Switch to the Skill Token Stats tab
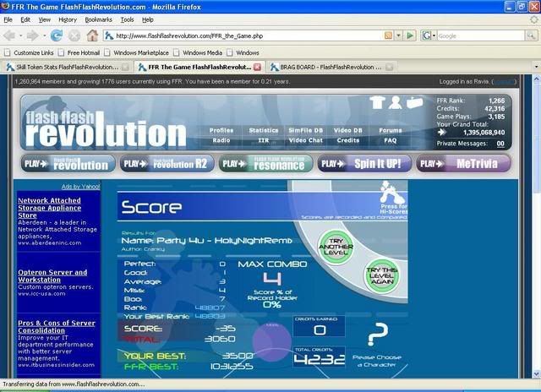 click(x=63, y=66)
